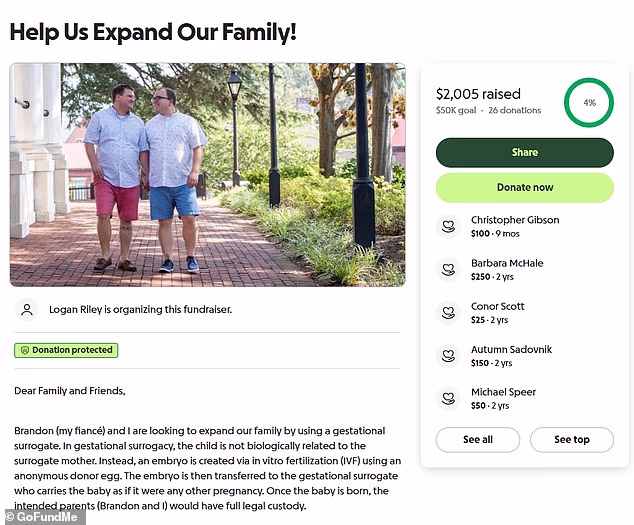Select Barbara McHale's donor name
Screen dimensions: 634x525
[x=507, y=263]
